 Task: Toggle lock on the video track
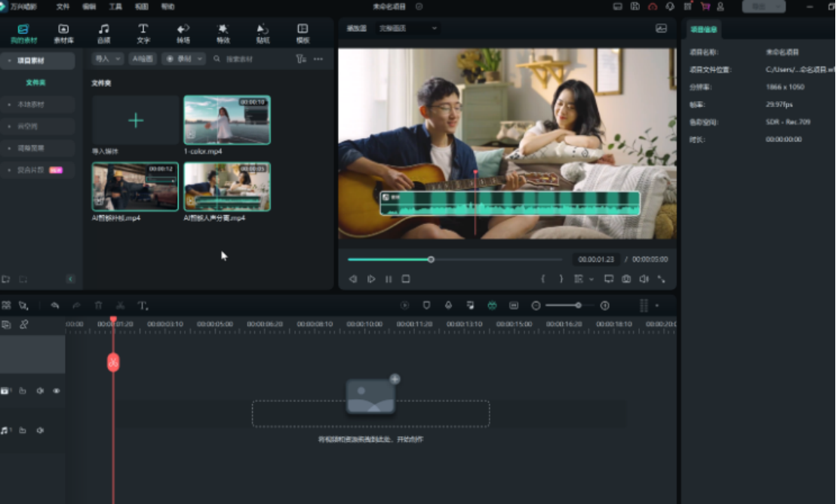[x=23, y=391]
